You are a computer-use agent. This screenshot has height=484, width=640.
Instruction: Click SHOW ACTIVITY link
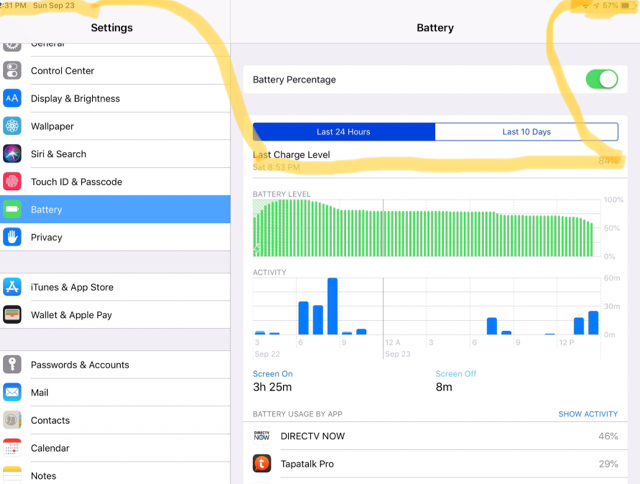tap(588, 414)
